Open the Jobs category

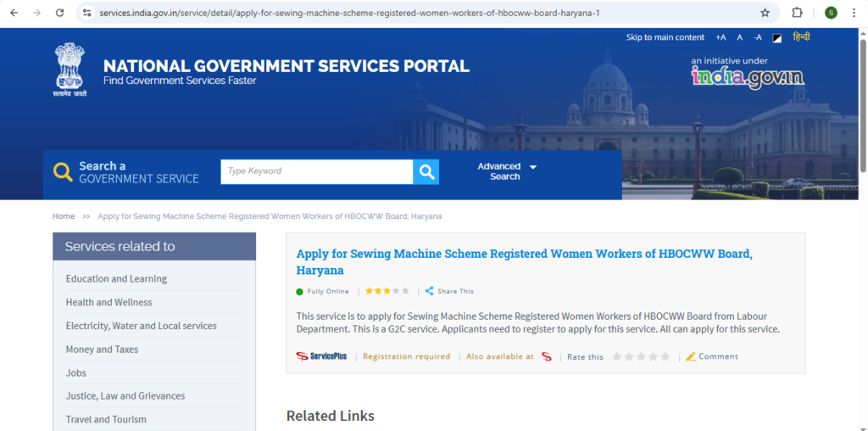(75, 372)
